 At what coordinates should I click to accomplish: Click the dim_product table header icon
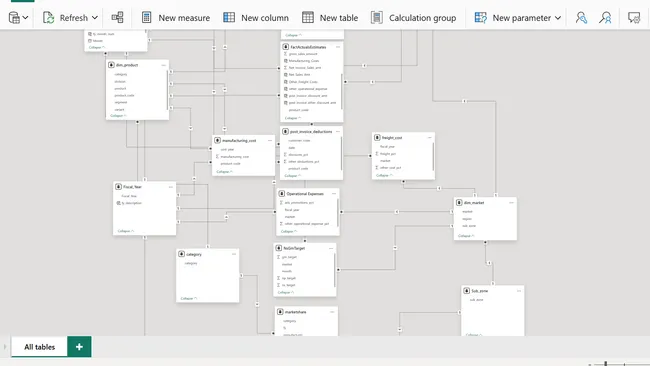(x=111, y=65)
